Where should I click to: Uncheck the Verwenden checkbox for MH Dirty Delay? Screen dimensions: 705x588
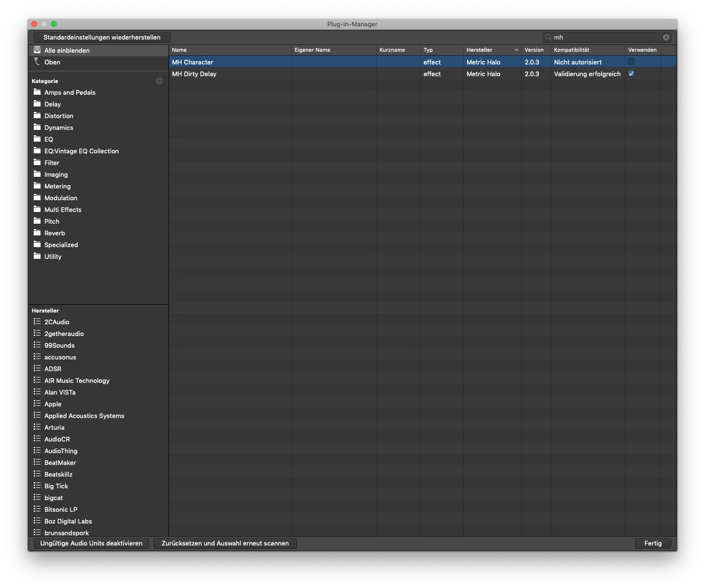click(631, 74)
